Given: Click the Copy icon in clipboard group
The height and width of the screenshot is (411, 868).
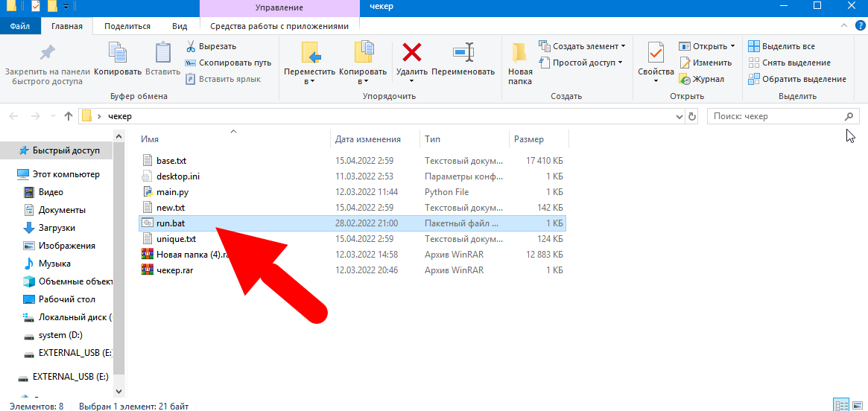Looking at the screenshot, I should coord(118,54).
